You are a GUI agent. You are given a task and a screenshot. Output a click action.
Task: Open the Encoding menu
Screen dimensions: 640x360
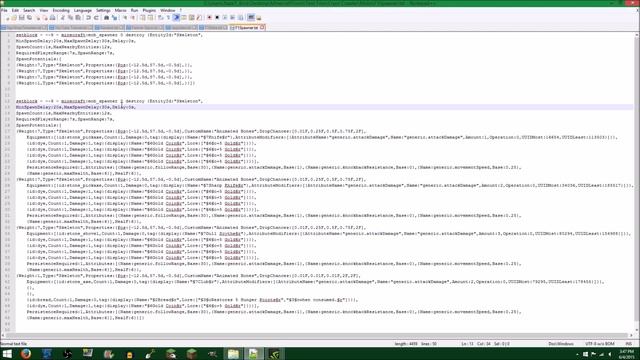[x=61, y=10]
